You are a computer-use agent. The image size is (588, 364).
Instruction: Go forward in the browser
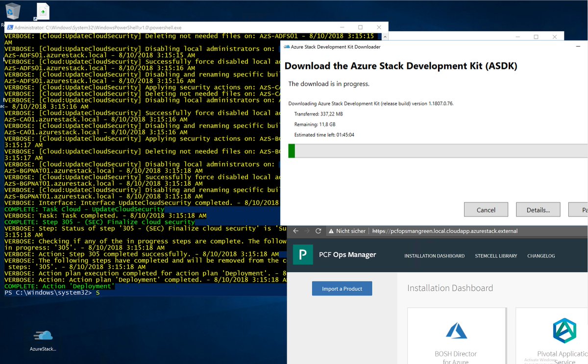pos(307,231)
